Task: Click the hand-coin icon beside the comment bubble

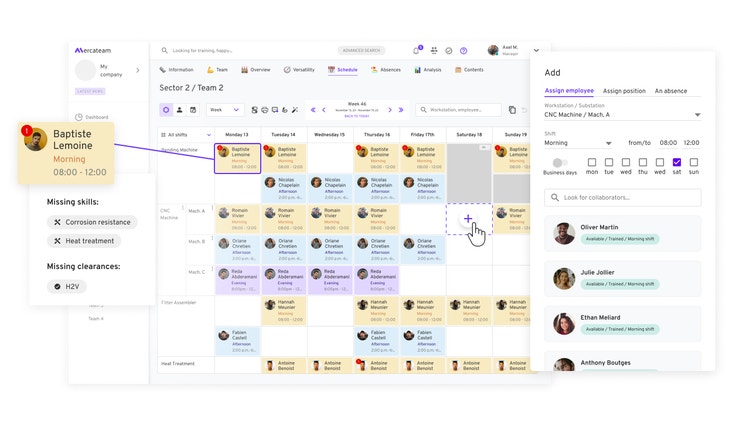Action: 285,110
